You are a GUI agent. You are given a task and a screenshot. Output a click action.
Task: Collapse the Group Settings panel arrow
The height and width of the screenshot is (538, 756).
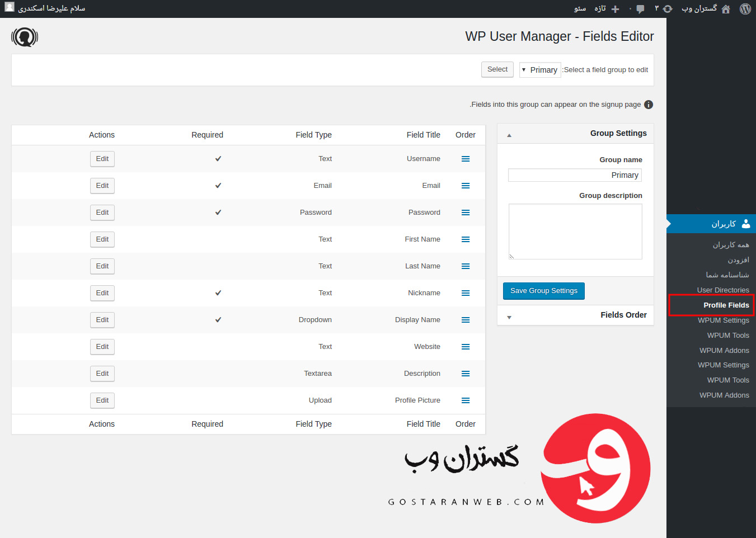[x=509, y=135]
